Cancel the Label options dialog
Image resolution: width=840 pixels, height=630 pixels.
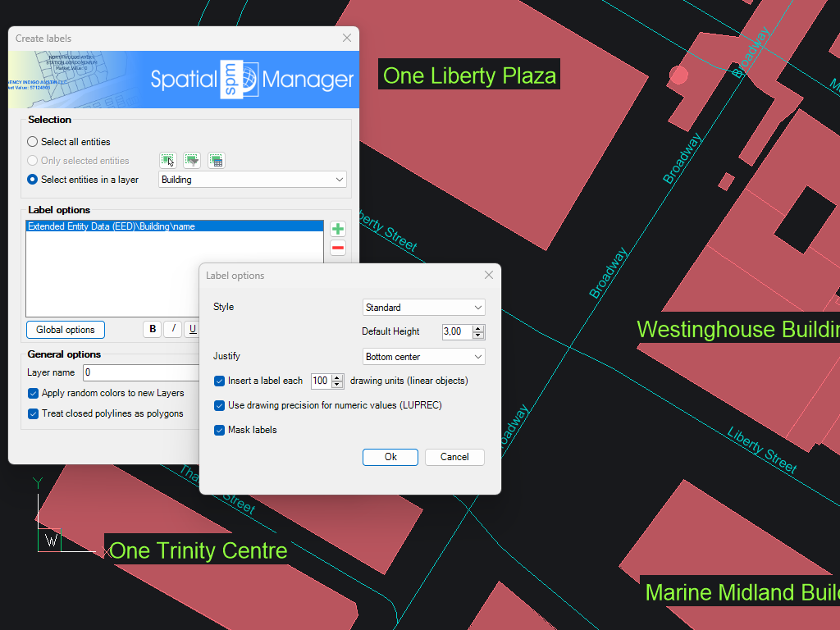pos(454,457)
